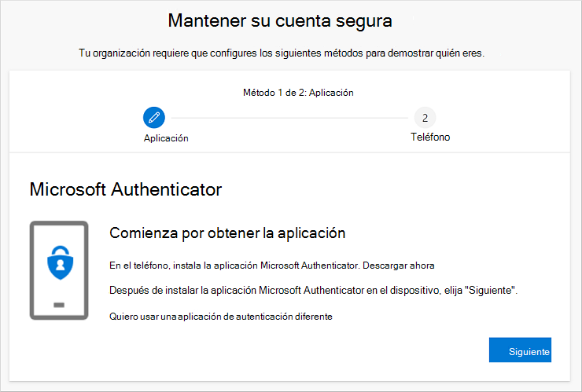Select the Teléfono step label
This screenshot has height=392, width=582.
point(430,137)
